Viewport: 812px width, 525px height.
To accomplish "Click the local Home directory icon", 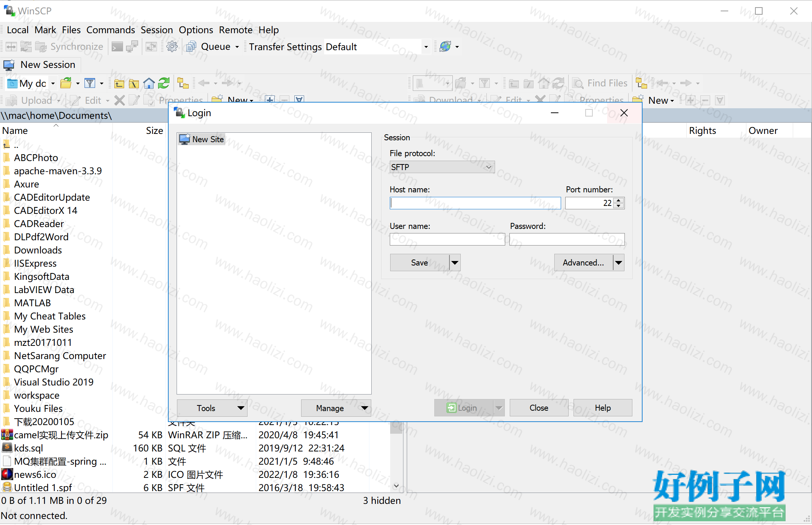I will 149,83.
